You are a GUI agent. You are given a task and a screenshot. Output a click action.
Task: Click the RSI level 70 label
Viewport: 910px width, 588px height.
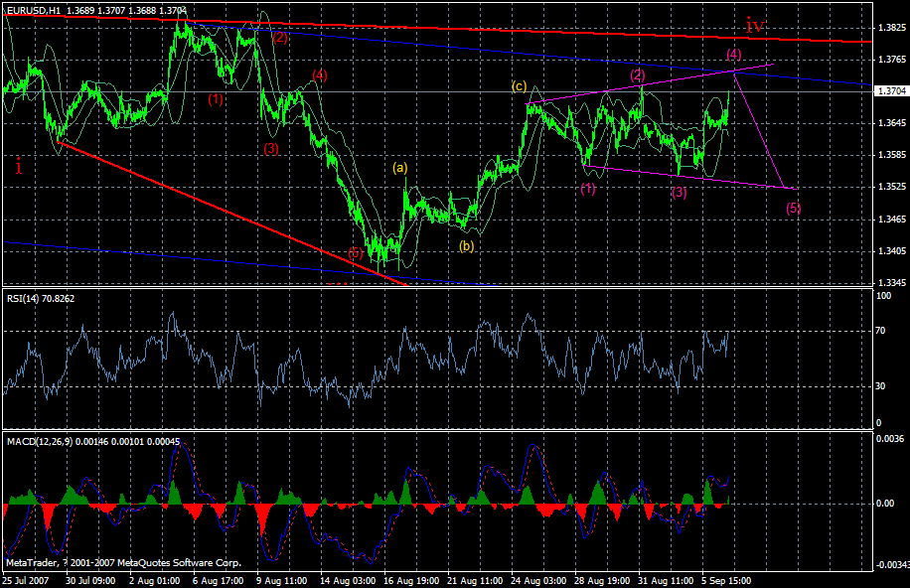point(880,331)
